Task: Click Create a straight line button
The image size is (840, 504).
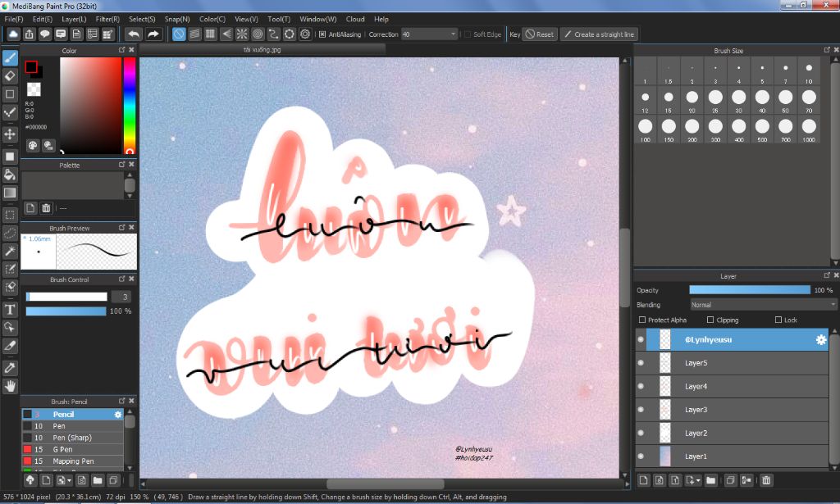Action: pos(599,34)
